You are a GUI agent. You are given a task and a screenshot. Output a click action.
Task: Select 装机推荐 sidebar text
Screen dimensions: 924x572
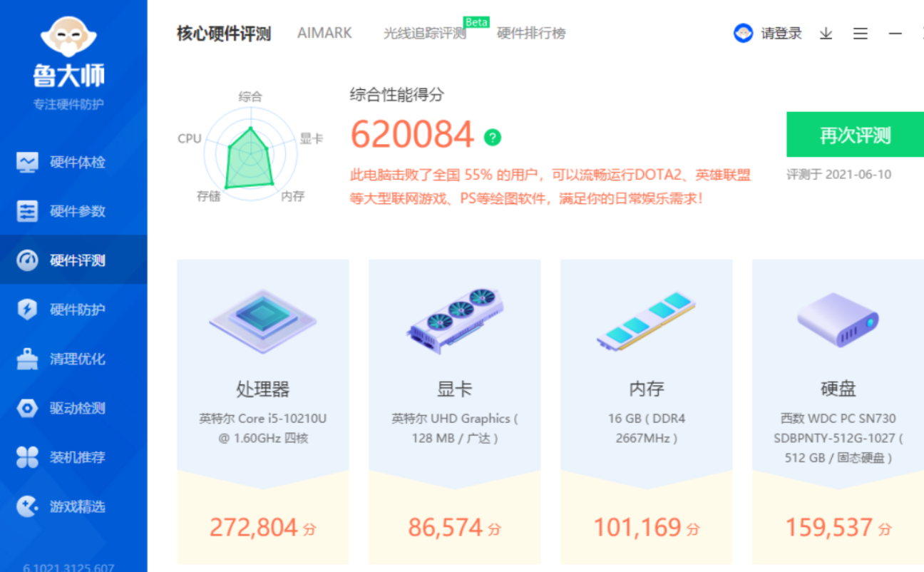(78, 457)
